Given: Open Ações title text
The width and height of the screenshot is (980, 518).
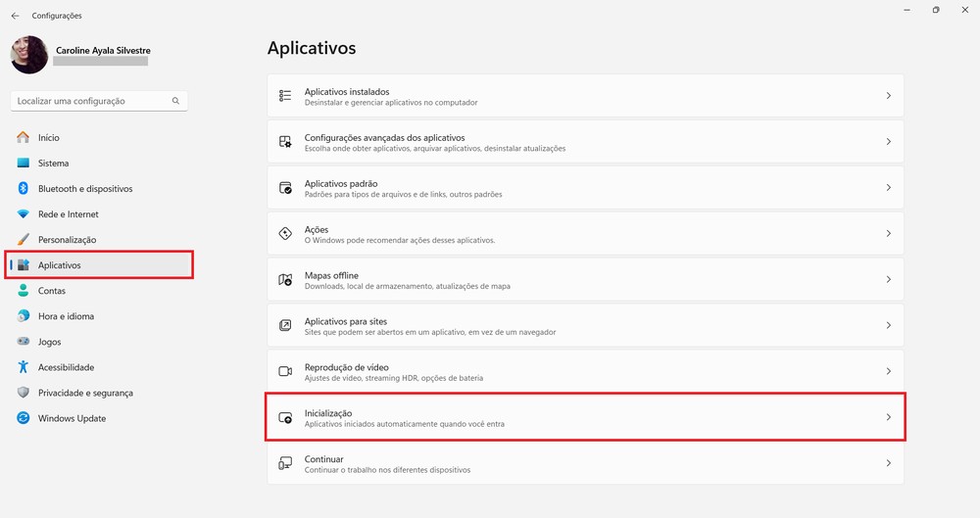Looking at the screenshot, I should [x=317, y=229].
